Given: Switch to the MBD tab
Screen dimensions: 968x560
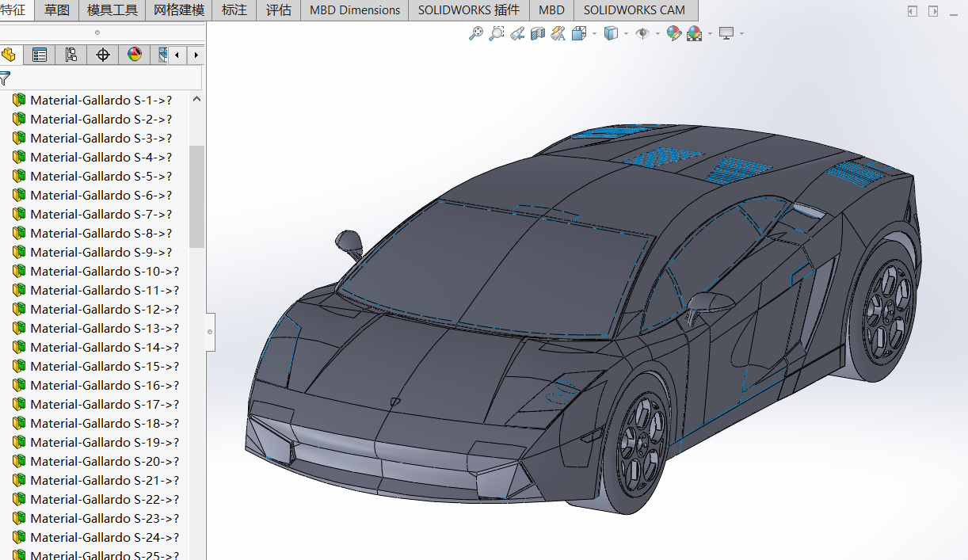Looking at the screenshot, I should pyautogui.click(x=552, y=10).
